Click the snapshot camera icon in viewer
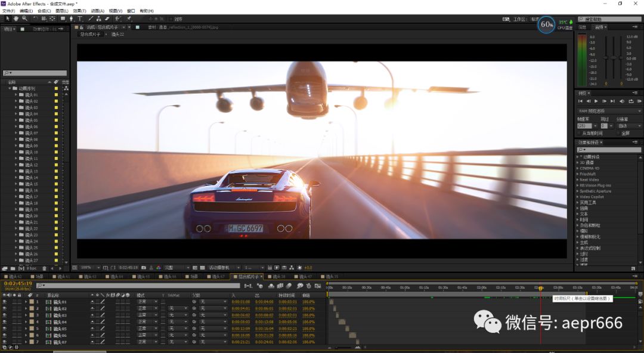This screenshot has height=353, width=644. click(x=143, y=268)
